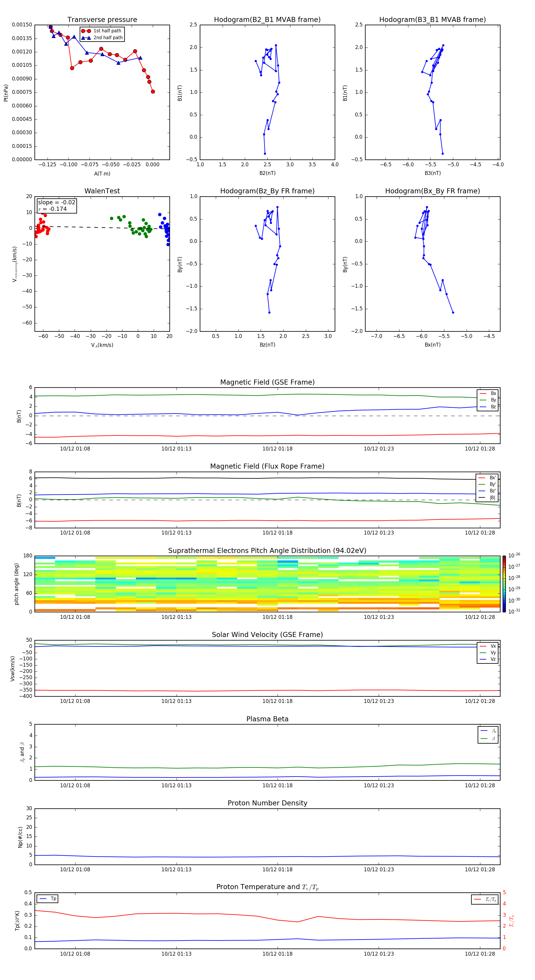
Task: Select the Bx' flux rope legend entry
Action: click(x=487, y=478)
